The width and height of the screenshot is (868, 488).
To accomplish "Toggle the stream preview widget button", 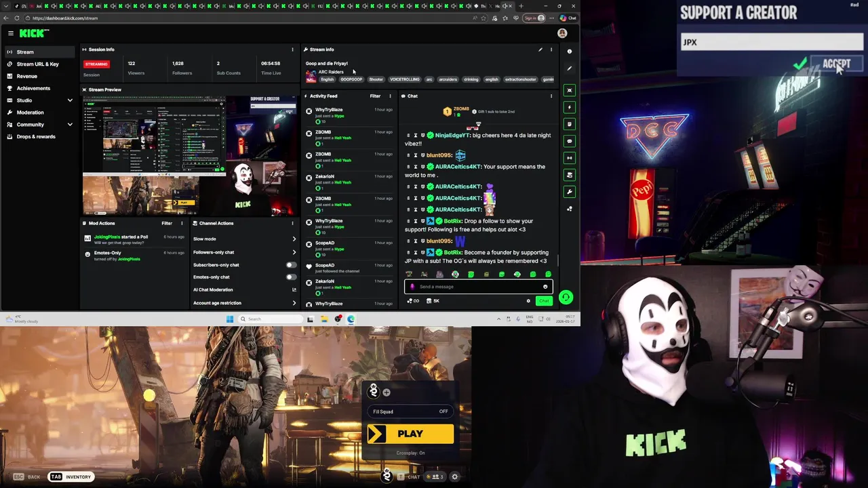I will click(570, 90).
